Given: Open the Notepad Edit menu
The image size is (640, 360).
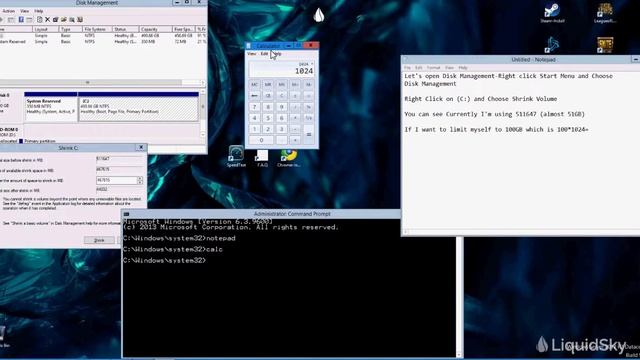Looking at the screenshot, I should pyautogui.click(x=418, y=68).
